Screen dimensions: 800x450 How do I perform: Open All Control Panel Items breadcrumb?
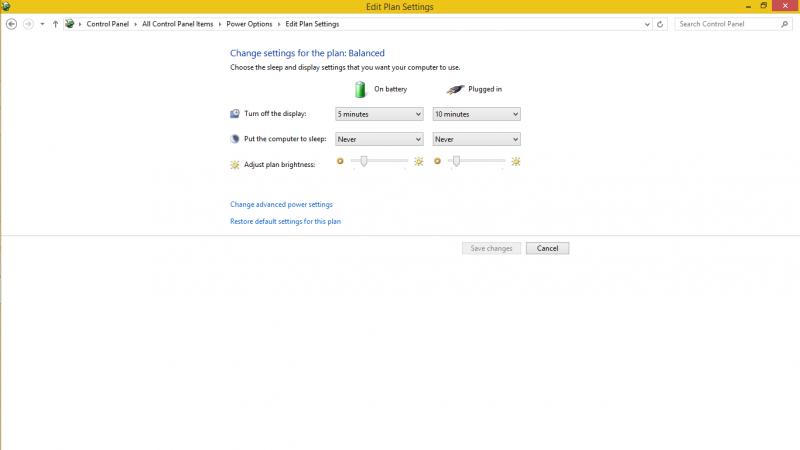(x=178, y=24)
